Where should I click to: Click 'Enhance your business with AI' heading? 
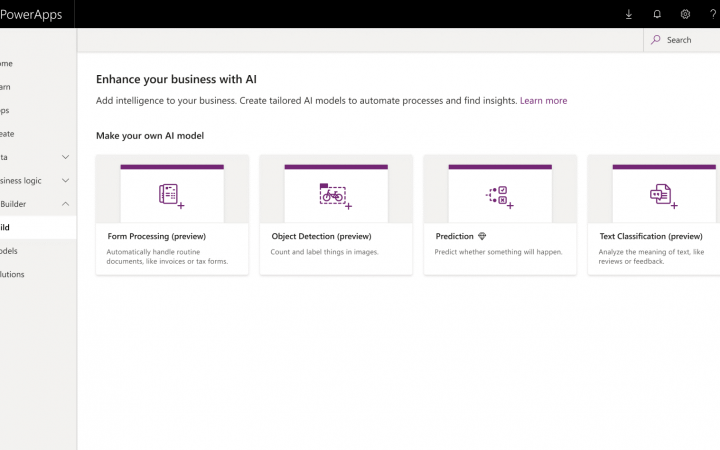[x=176, y=79]
